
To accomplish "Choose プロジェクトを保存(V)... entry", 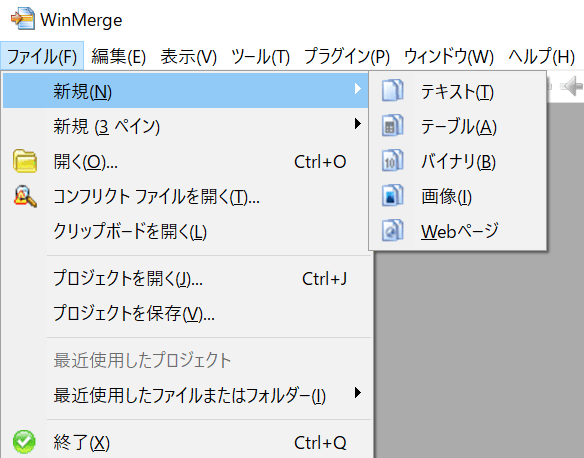I will 188,313.
